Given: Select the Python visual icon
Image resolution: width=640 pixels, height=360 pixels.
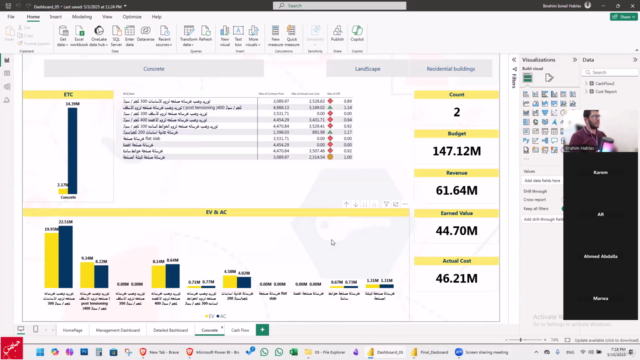Looking at the screenshot, I should coord(526,141).
